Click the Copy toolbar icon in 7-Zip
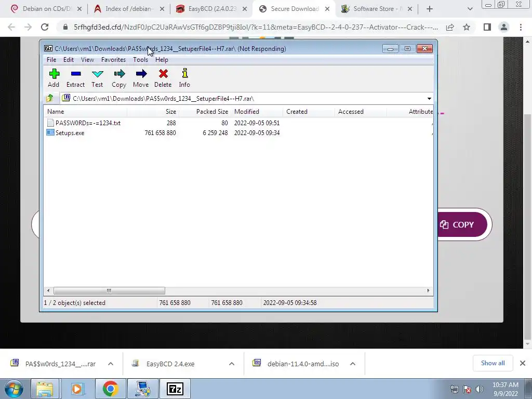Image resolution: width=532 pixels, height=399 pixels. click(x=119, y=74)
